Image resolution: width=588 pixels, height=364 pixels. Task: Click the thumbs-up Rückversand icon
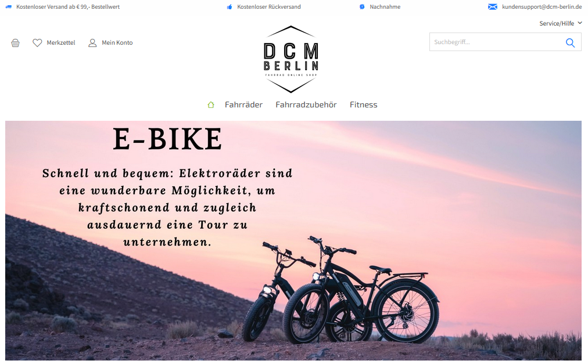[x=230, y=7]
